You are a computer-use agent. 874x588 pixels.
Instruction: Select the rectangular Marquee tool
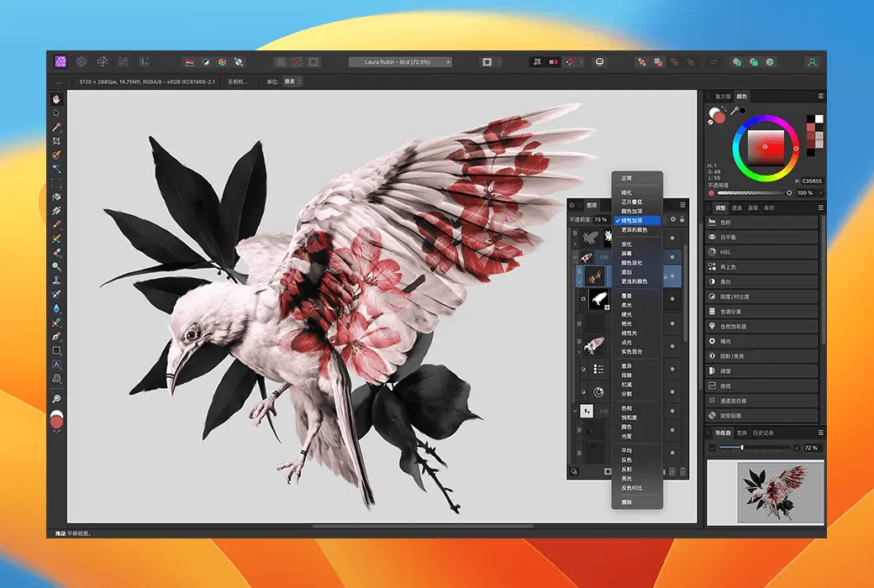tap(56, 183)
